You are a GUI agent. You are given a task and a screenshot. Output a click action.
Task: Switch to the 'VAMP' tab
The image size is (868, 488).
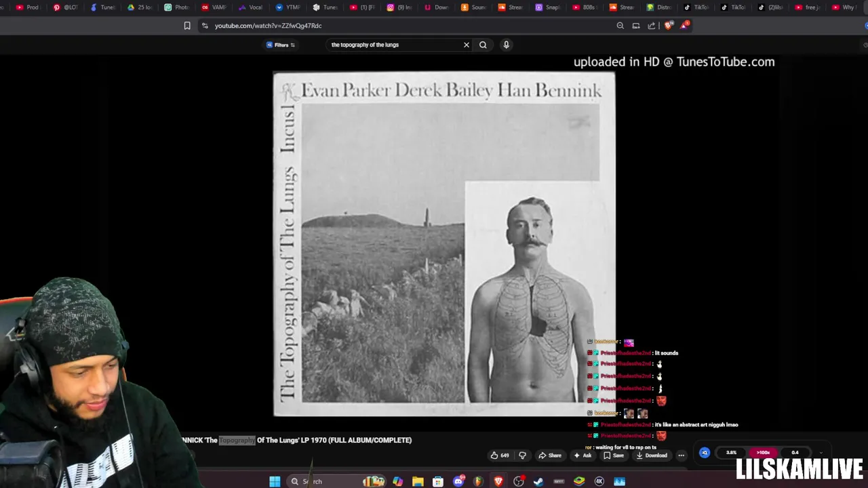point(214,7)
